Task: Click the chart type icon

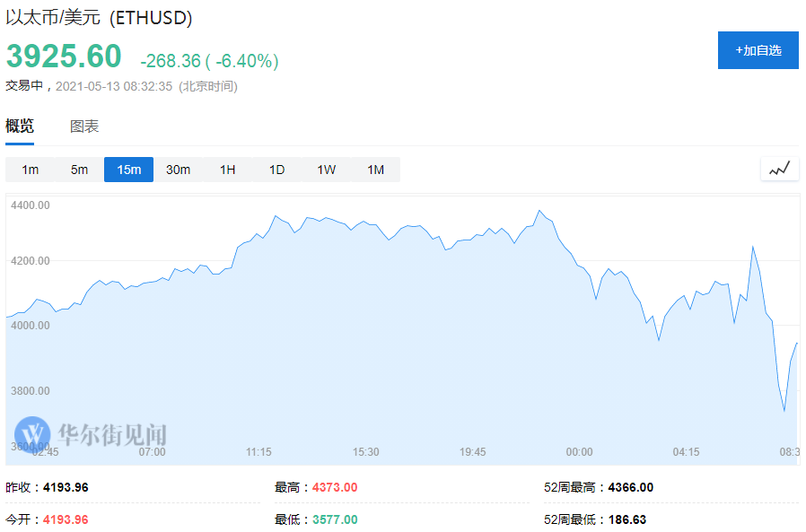Action: click(779, 169)
